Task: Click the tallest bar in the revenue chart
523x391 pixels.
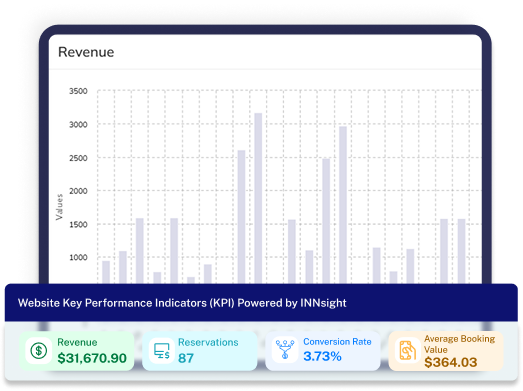Action: (x=258, y=198)
